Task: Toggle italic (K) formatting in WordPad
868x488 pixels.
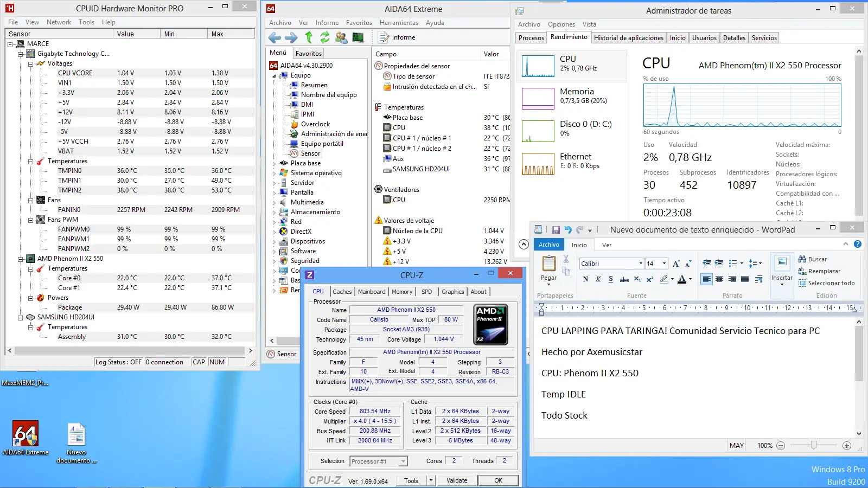Action: point(598,279)
